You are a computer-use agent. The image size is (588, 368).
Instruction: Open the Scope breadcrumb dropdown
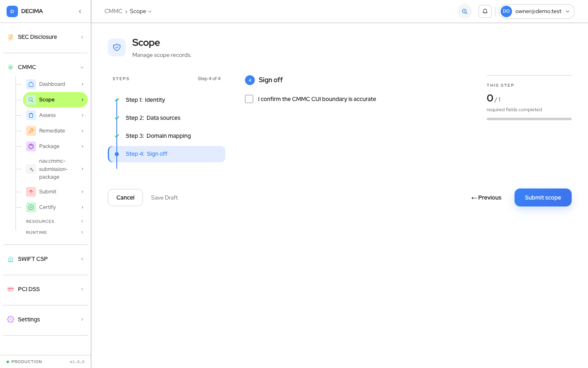tap(140, 11)
